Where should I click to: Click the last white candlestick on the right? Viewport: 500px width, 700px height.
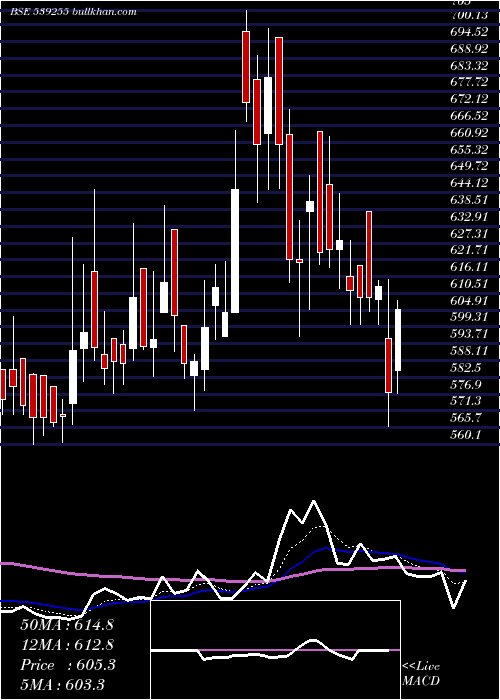[x=397, y=340]
